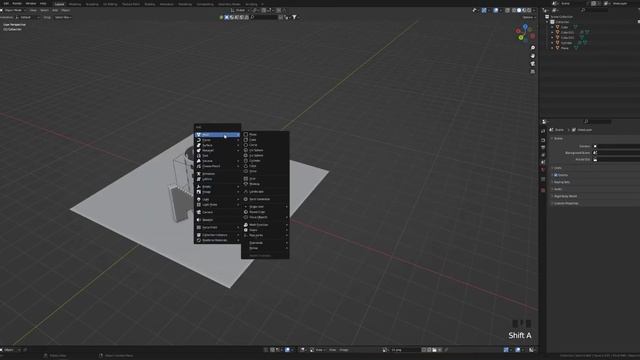Switch perspective/orthographic with the grid icon
Screen dimensions: 640x360
[533, 71]
